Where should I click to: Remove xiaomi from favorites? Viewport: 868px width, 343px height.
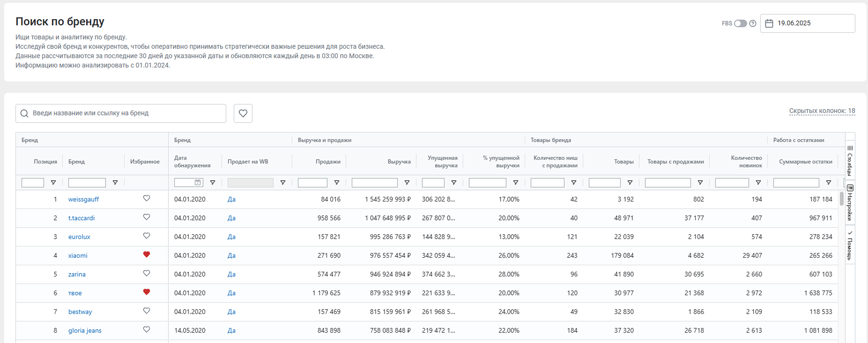[x=146, y=255]
